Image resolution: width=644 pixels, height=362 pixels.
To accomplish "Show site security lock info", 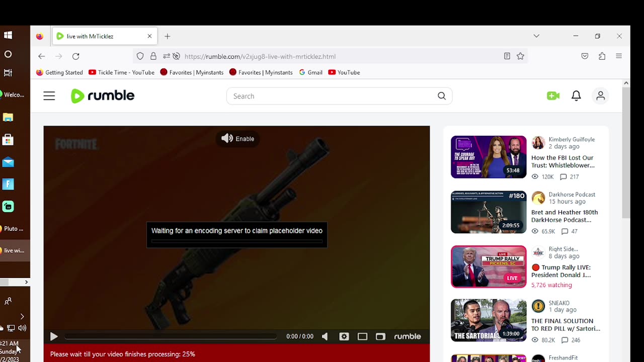I will coord(153,56).
